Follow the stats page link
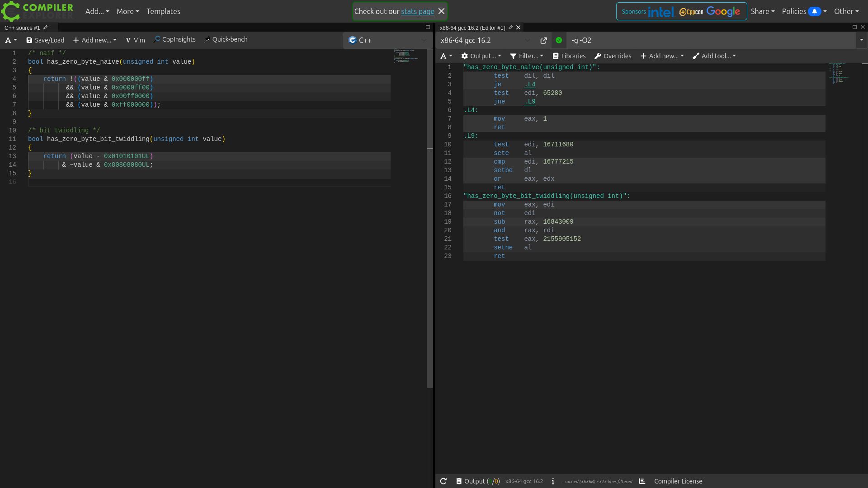This screenshot has height=488, width=868. pos(417,11)
